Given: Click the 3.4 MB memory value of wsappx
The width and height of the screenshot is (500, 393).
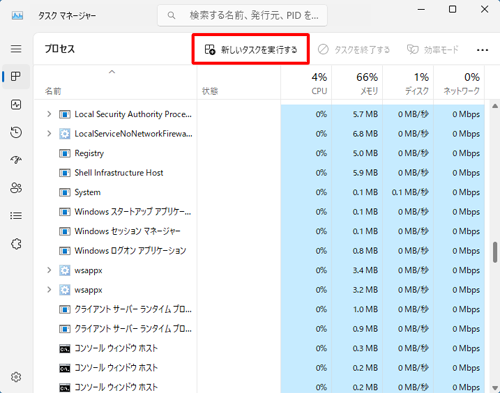Looking at the screenshot, I should [x=365, y=270].
